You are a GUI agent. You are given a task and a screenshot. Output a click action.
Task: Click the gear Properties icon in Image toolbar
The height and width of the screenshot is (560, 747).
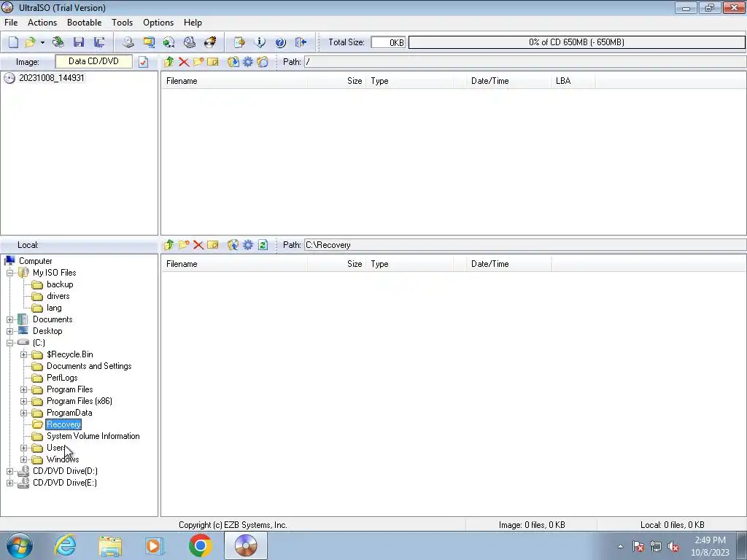click(x=248, y=62)
